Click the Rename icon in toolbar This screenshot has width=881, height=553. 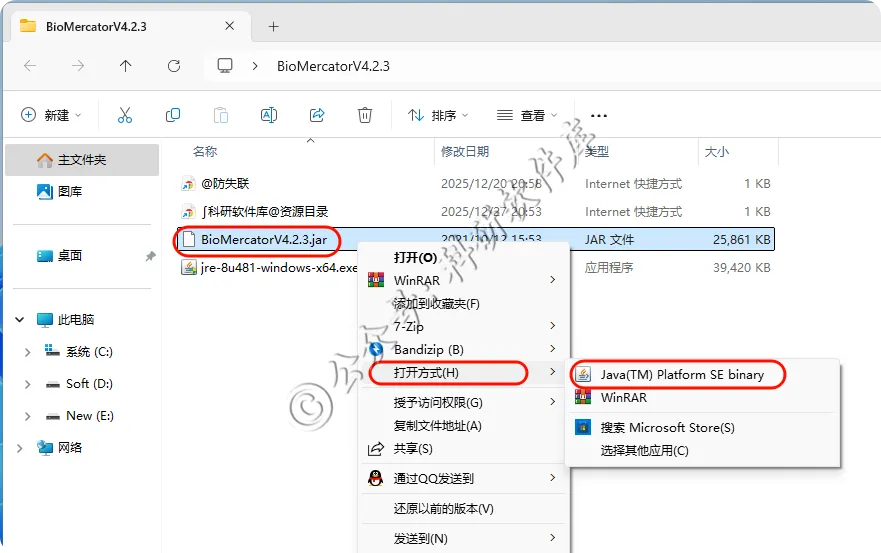tap(269, 115)
